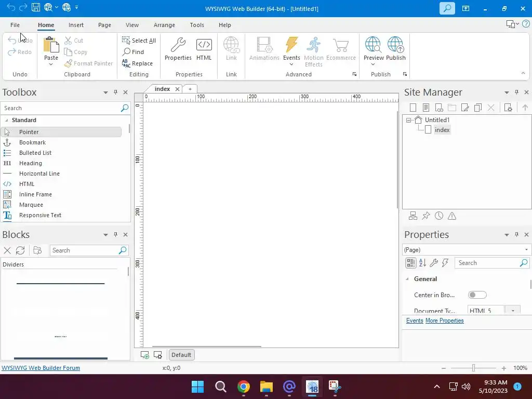Expand the Paste dropdown arrow
The image size is (532, 399).
tap(51, 64)
